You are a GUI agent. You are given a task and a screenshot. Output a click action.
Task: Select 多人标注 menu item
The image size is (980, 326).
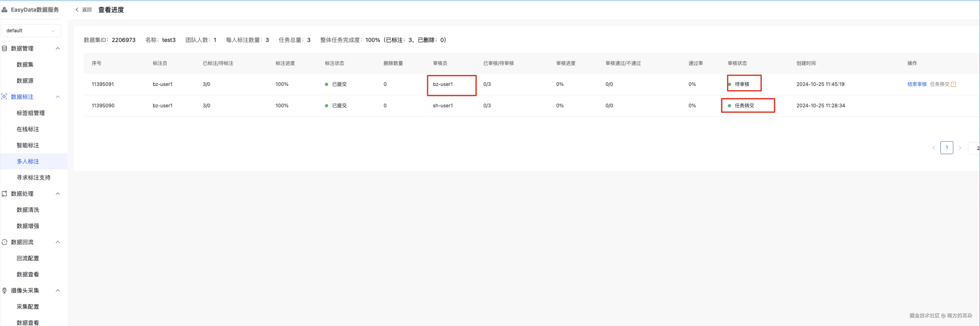click(x=28, y=161)
